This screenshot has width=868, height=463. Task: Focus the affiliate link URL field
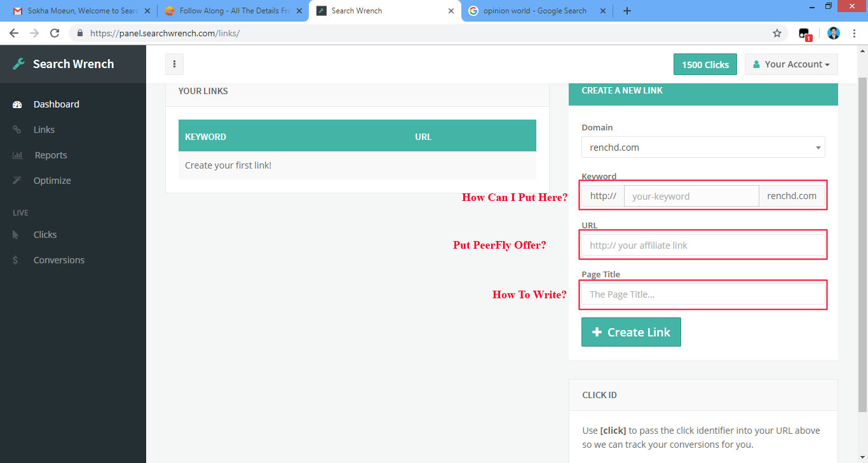tap(703, 245)
